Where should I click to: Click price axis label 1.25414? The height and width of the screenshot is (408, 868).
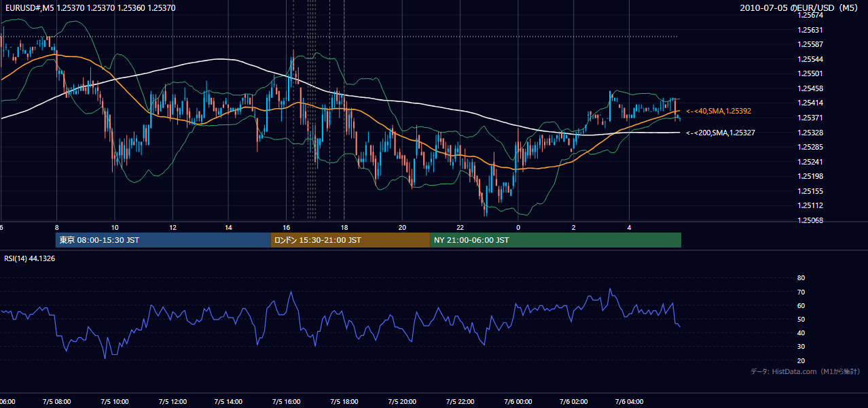[811, 103]
